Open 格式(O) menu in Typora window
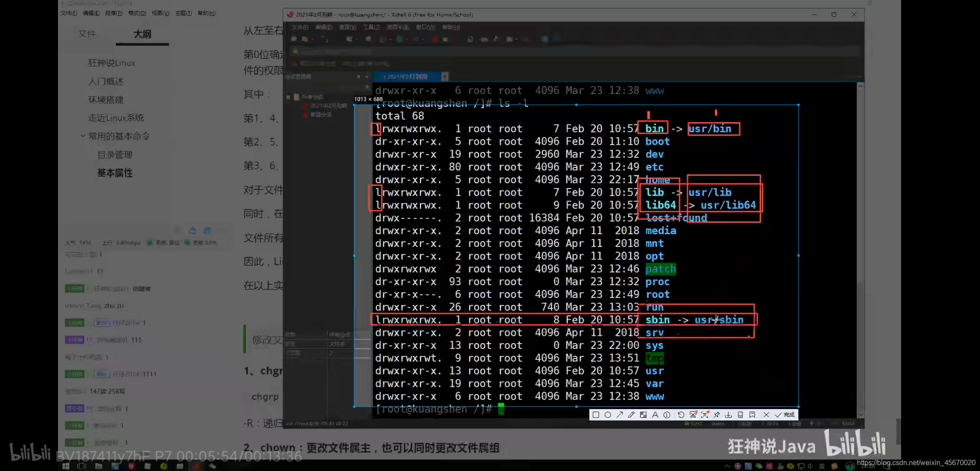 click(137, 13)
